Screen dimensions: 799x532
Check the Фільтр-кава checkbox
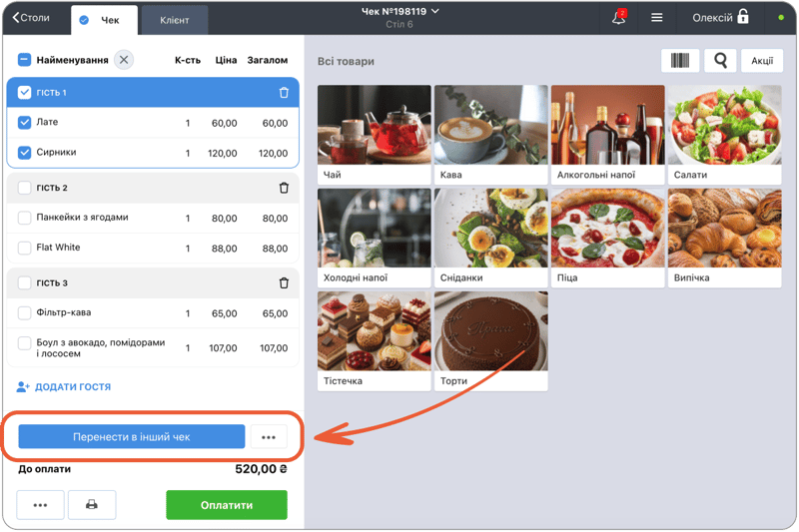[24, 312]
